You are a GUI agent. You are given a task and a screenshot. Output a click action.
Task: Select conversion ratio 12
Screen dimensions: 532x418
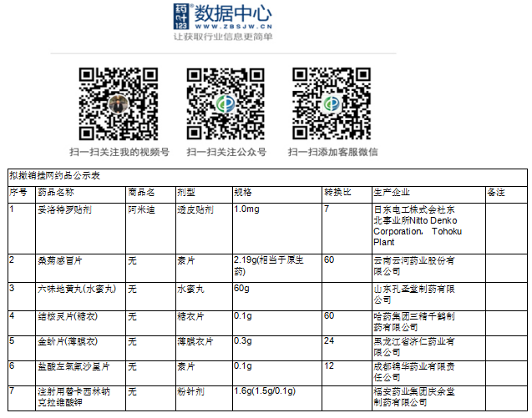pos(329,365)
